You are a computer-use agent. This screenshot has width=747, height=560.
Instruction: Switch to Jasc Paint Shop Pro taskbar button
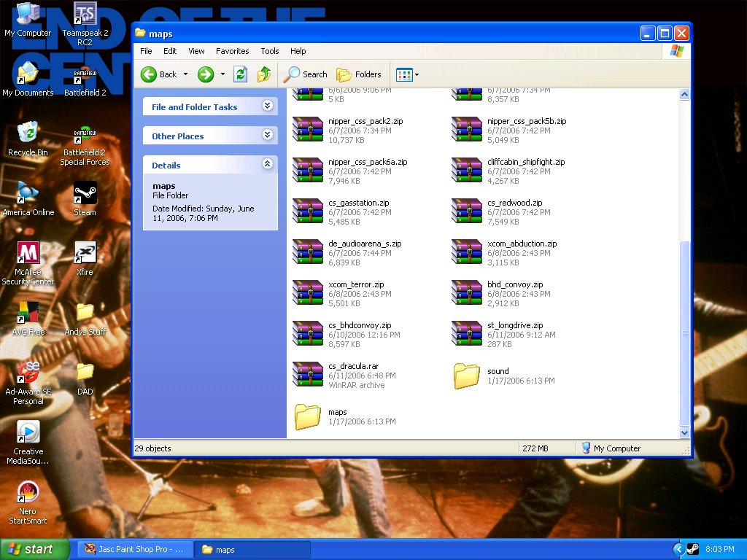point(136,549)
